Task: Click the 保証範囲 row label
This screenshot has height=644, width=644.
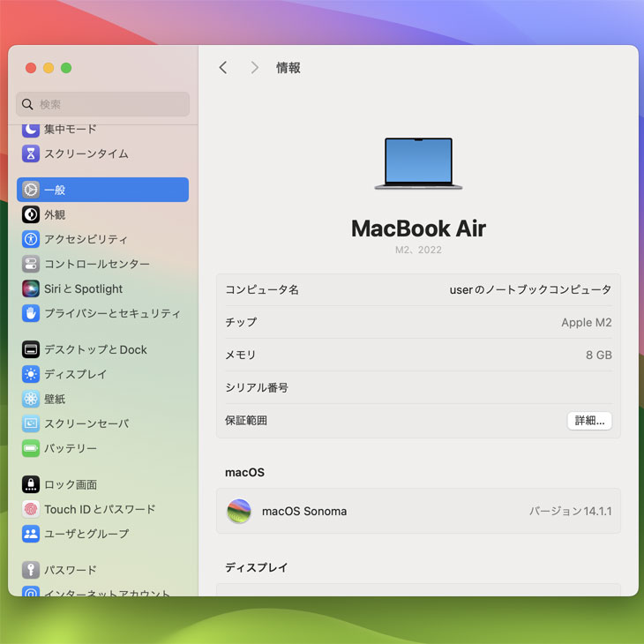Action: 246,420
